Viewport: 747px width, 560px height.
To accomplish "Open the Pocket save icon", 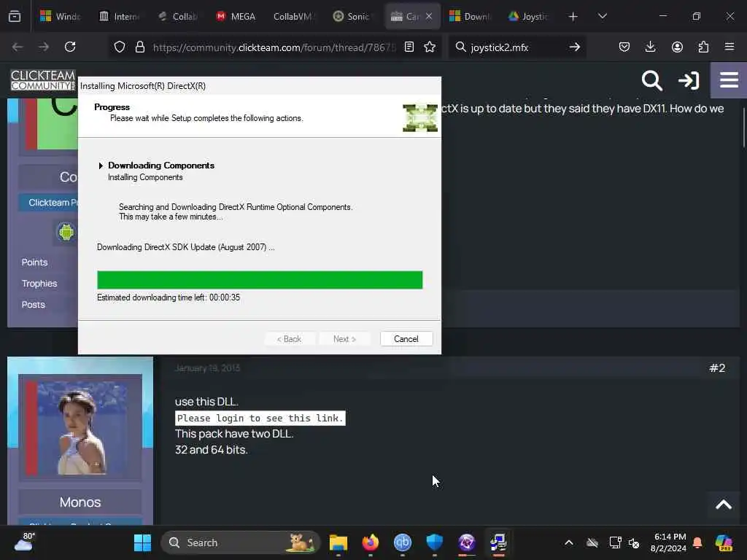I will coord(624,47).
